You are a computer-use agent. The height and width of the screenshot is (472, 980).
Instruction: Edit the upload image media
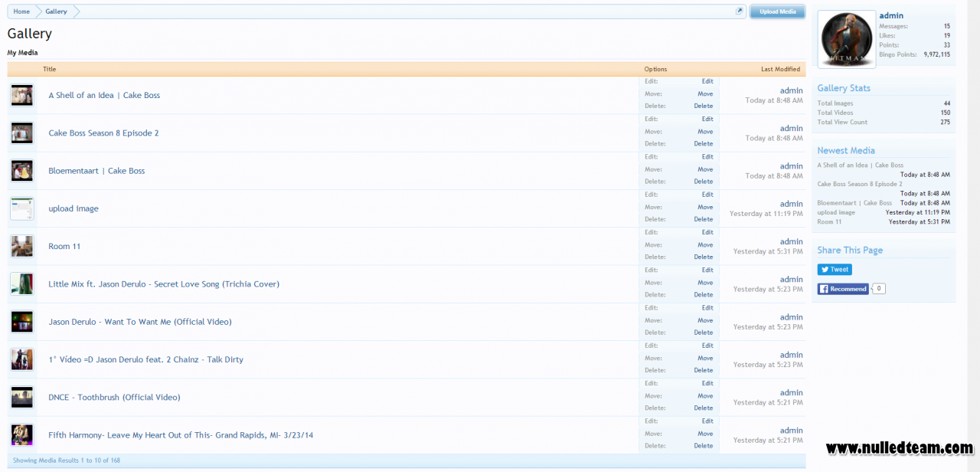[x=707, y=195]
